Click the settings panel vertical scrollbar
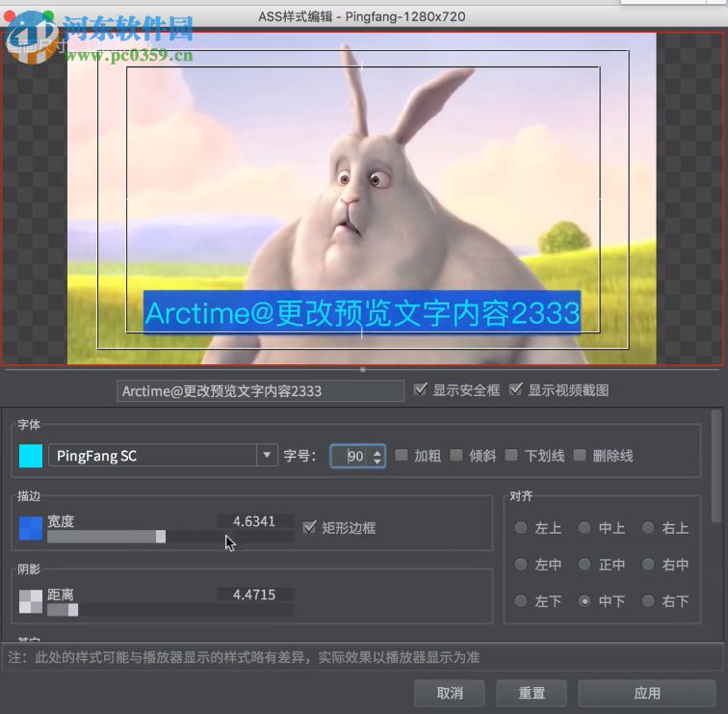This screenshot has height=714, width=728. coord(716,466)
